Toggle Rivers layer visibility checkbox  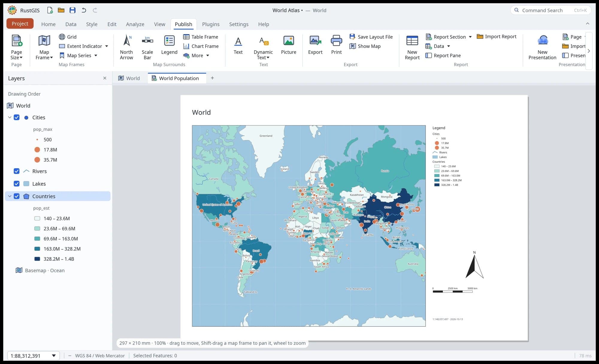pos(17,171)
